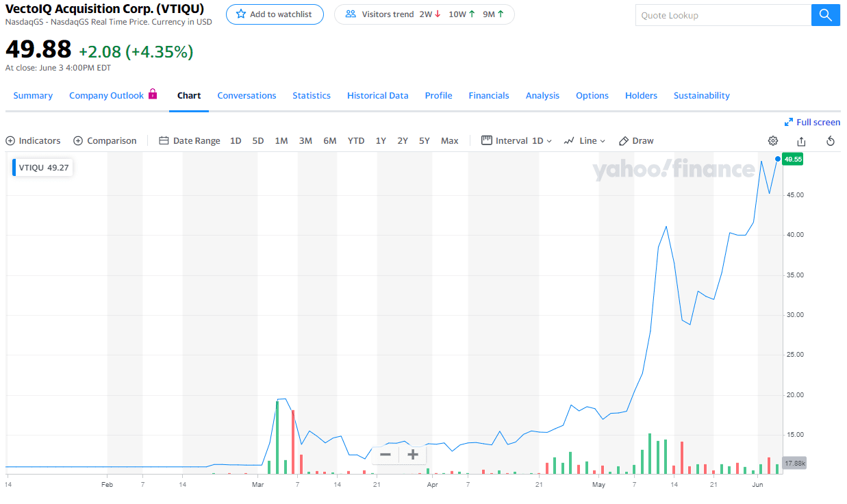Viewport: 847px width, 504px height.
Task: Open the Analysis tab
Action: pyautogui.click(x=542, y=96)
